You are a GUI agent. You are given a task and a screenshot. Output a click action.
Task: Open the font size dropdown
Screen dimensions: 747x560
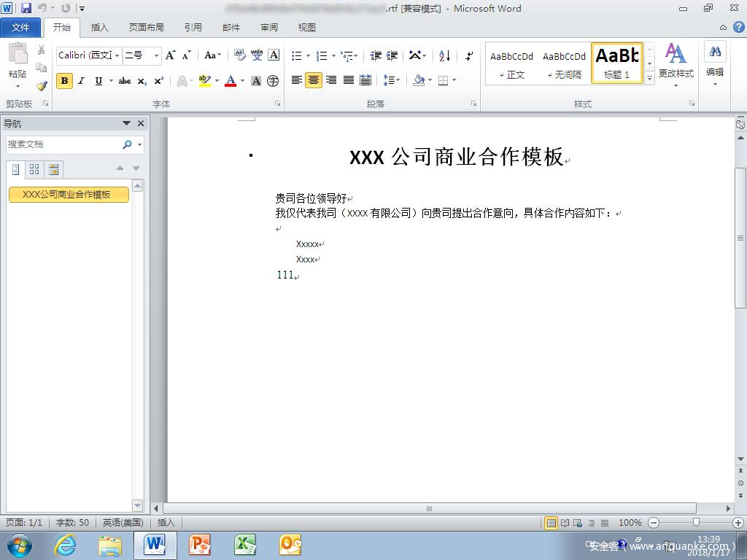[156, 55]
